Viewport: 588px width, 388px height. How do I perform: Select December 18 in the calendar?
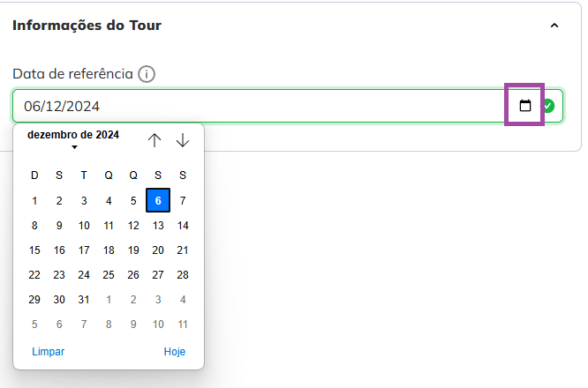[x=109, y=250]
